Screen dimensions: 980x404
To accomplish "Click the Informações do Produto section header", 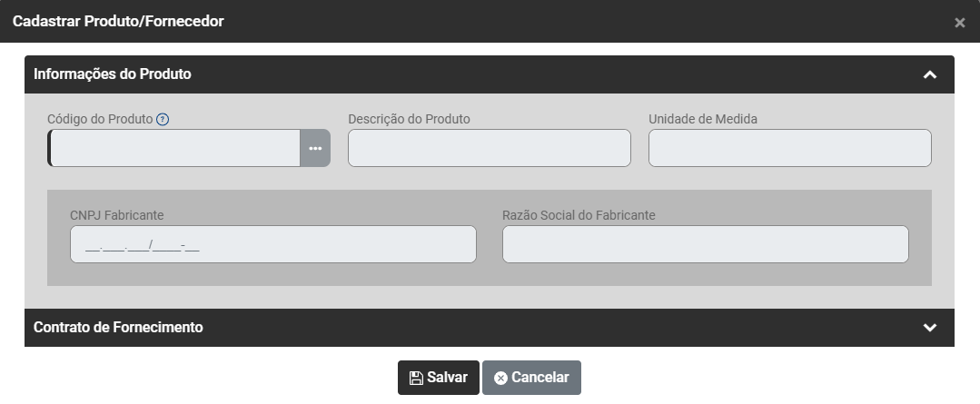I will tap(113, 74).
